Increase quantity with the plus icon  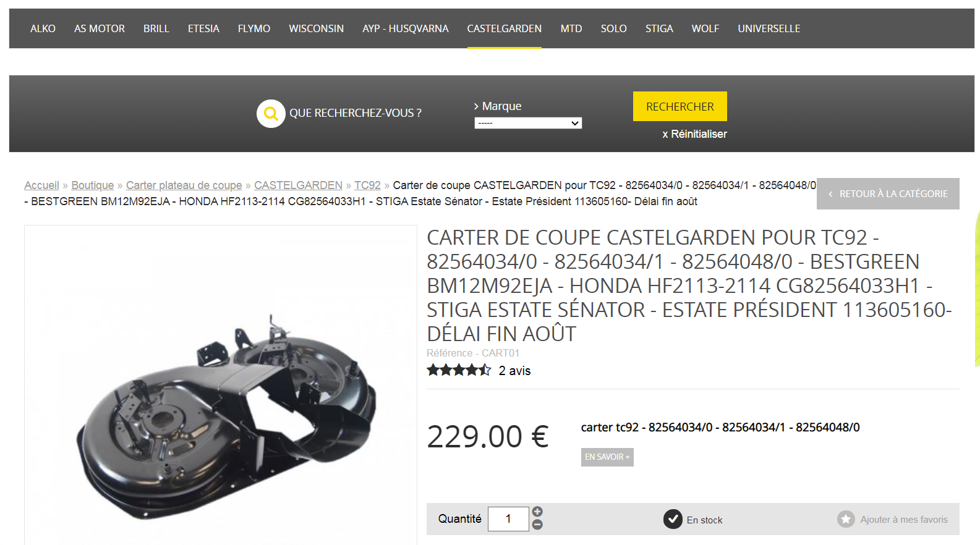(537, 512)
